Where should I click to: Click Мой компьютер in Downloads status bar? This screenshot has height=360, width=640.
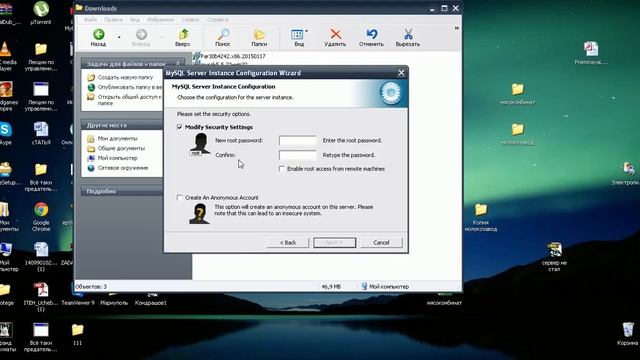(x=385, y=287)
